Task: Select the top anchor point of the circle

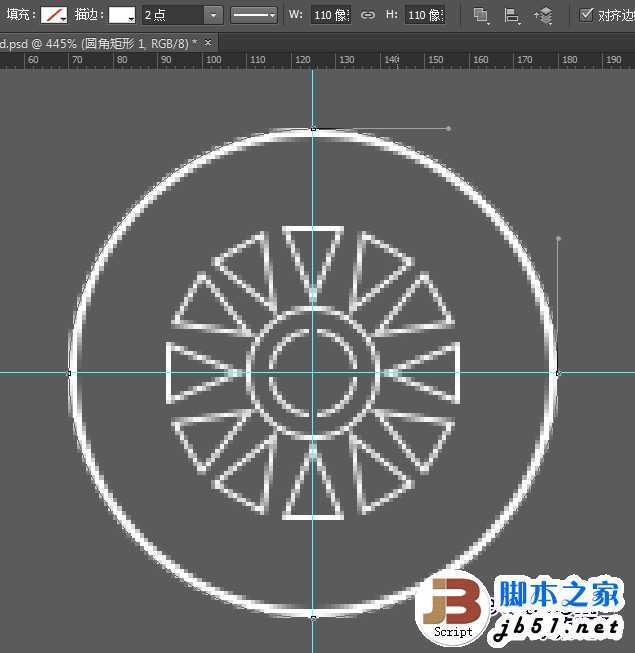Action: tap(313, 129)
